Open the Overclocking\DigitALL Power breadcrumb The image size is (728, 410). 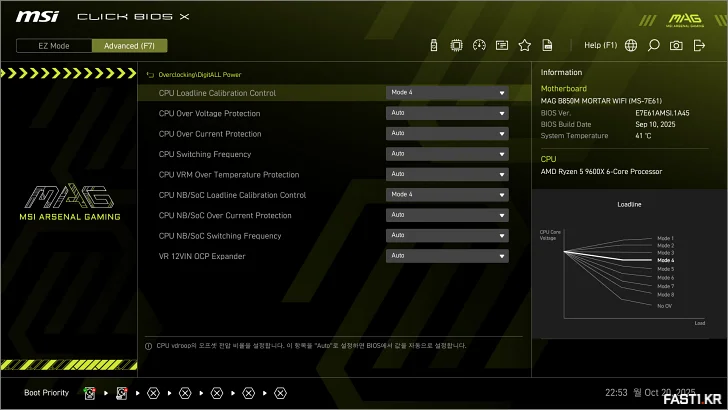pyautogui.click(x=200, y=75)
